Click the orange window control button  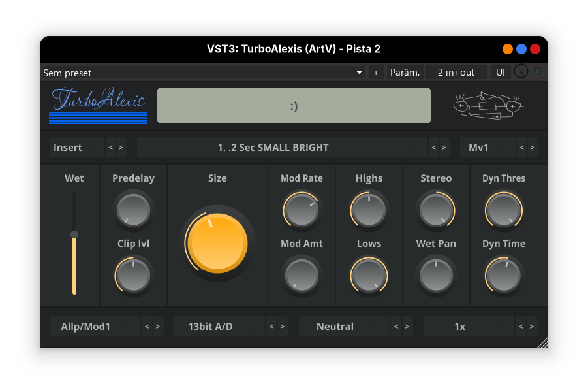tap(507, 49)
